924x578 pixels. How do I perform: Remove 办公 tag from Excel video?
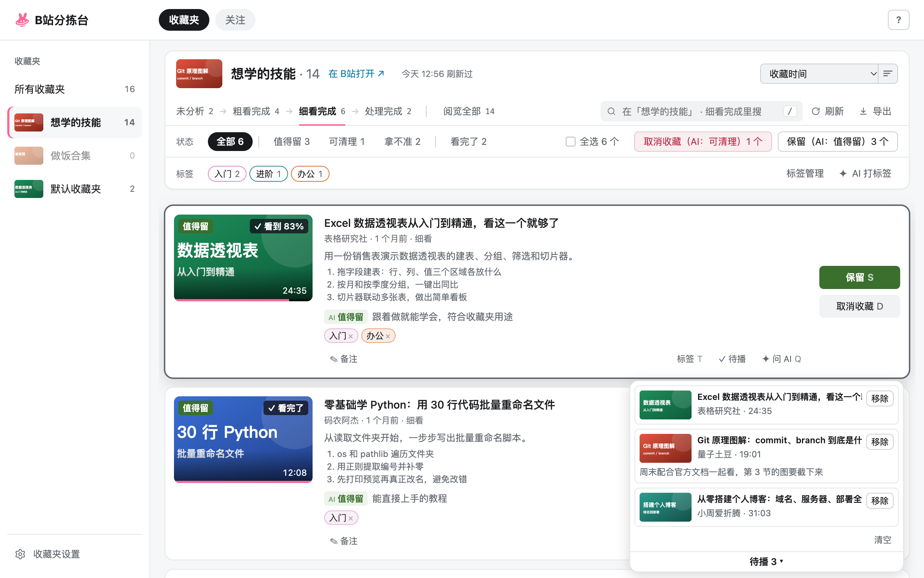pos(388,336)
